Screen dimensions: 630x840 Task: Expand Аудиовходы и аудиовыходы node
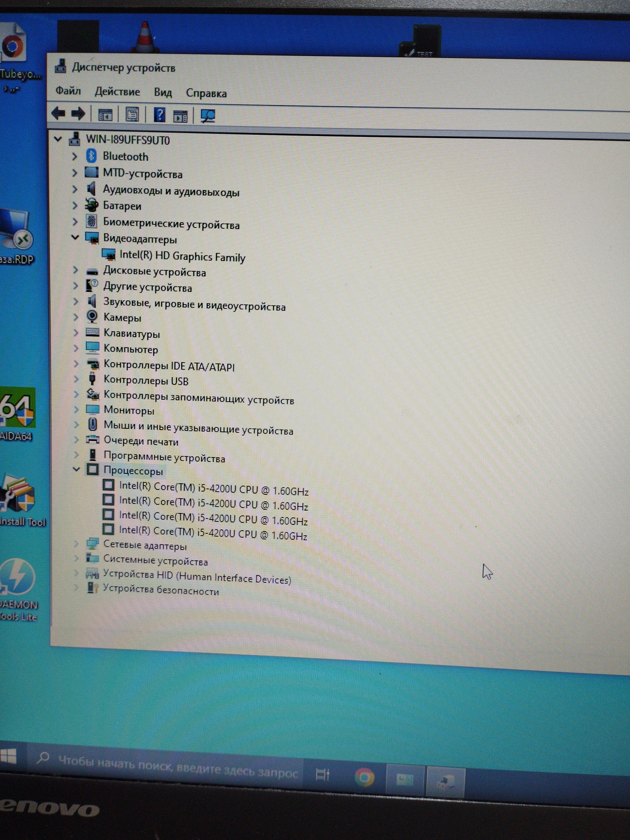pyautogui.click(x=75, y=189)
